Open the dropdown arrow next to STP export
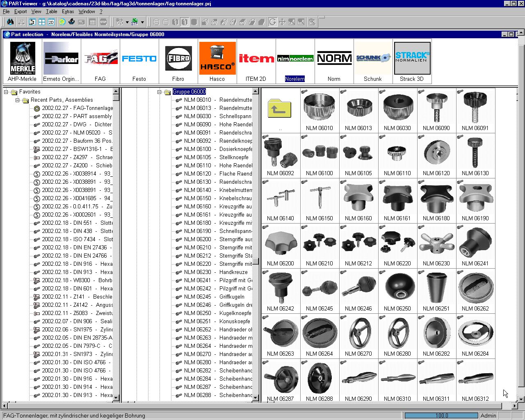The image size is (525, 420). (x=142, y=22)
